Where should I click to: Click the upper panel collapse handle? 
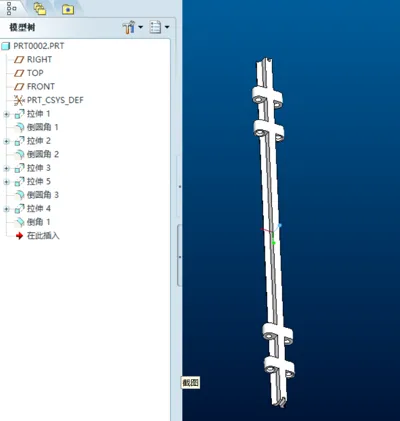point(179,187)
